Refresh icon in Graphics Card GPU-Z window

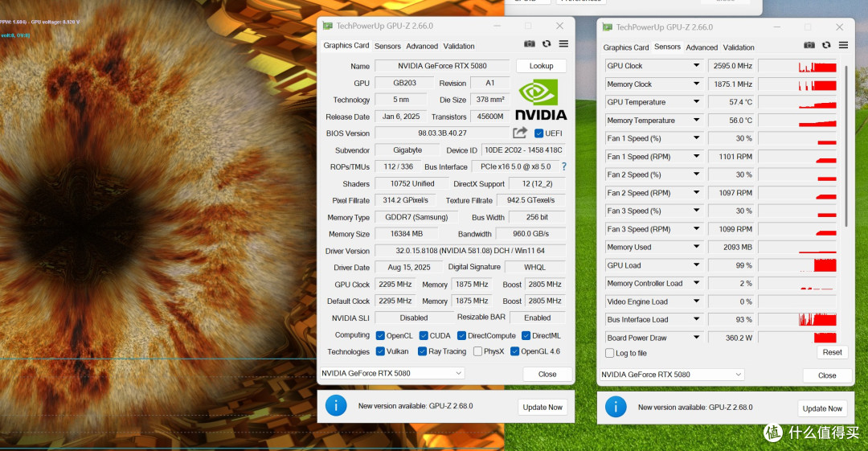tap(547, 43)
